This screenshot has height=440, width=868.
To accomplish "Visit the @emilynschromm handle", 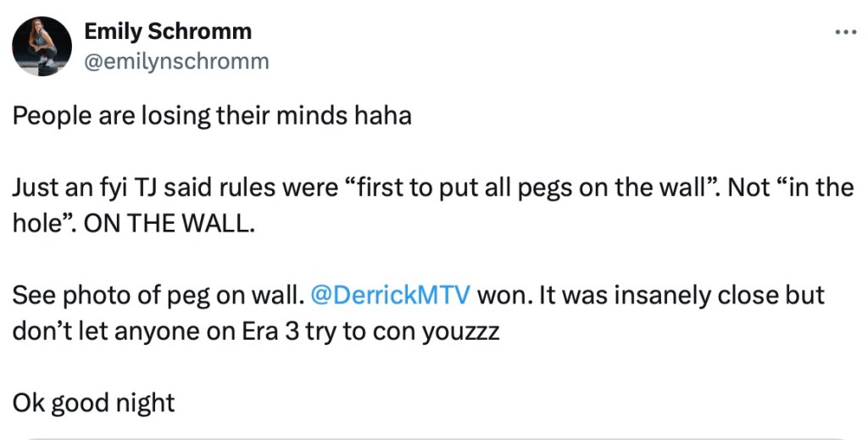I will point(176,61).
